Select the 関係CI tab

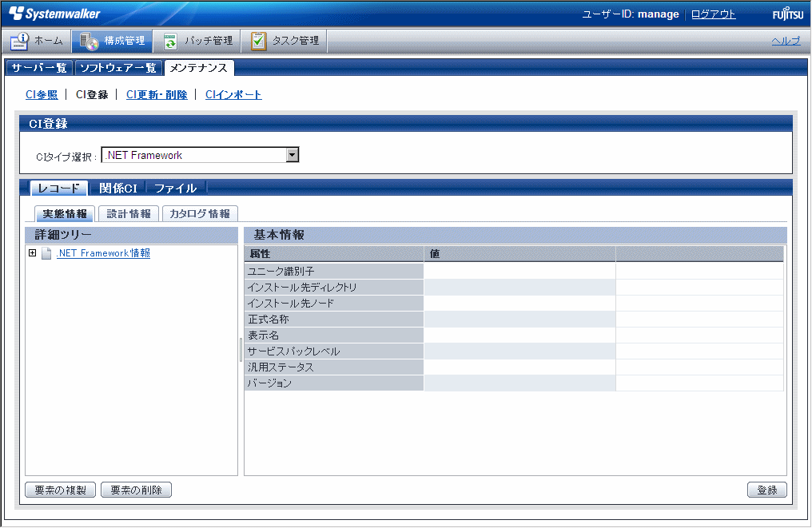(118, 189)
